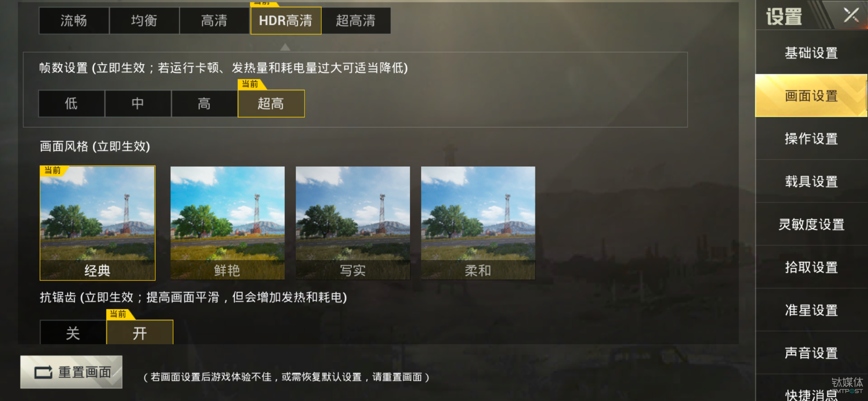The width and height of the screenshot is (868, 401).
Task: Turn anti-aliasing off with 关
Action: [73, 333]
